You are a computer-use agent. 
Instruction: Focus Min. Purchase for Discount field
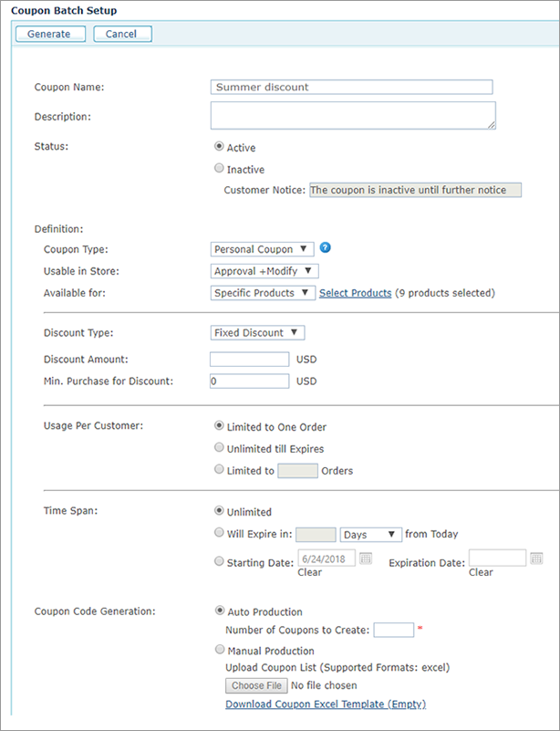click(x=250, y=381)
